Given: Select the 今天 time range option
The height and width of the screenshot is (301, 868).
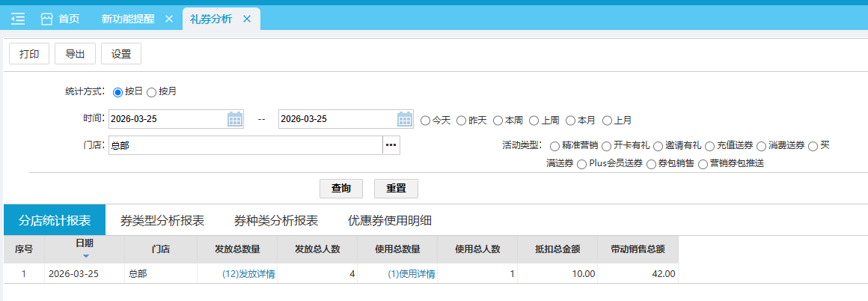Looking at the screenshot, I should (426, 120).
